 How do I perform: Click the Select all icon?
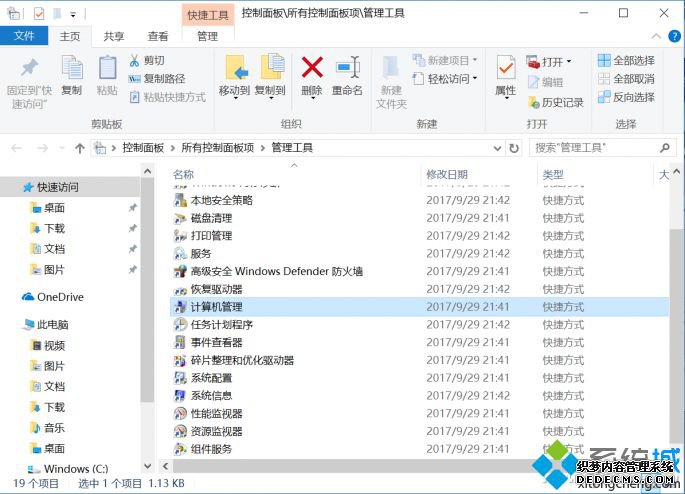[604, 60]
